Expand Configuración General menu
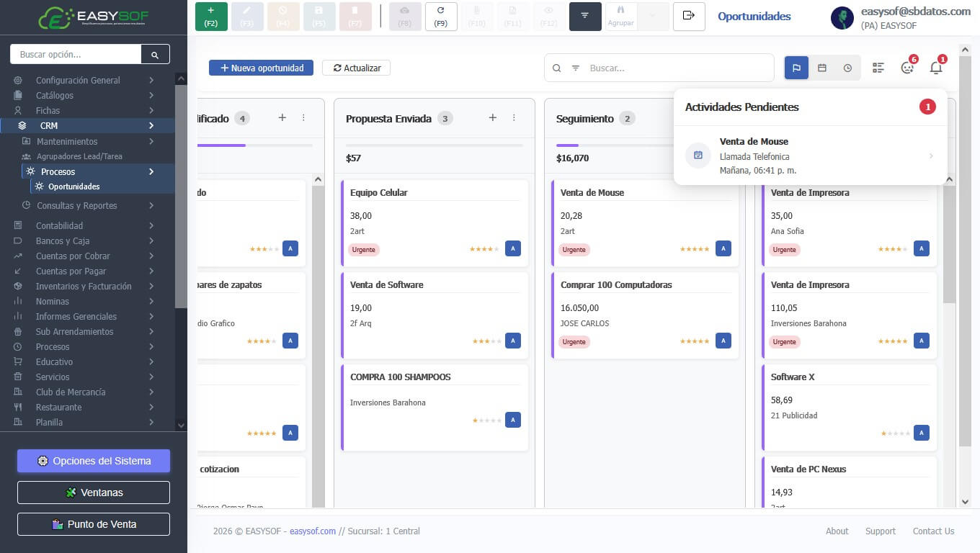 (x=86, y=80)
